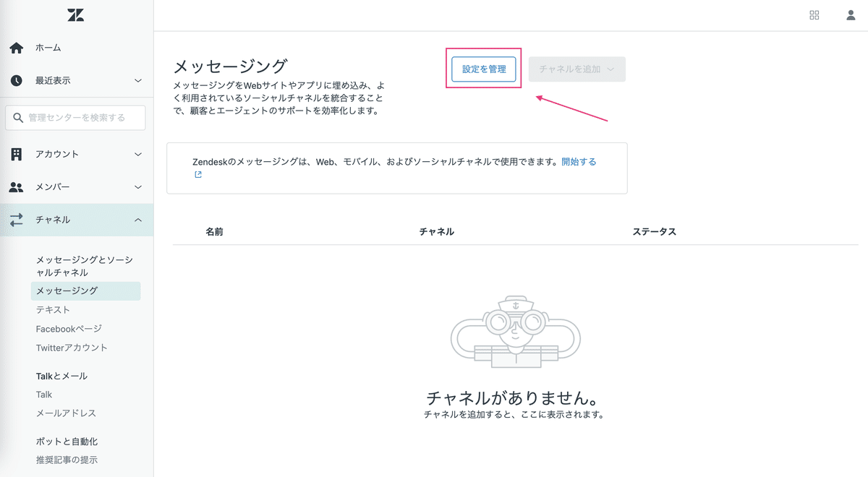Screen dimensions: 868x477
Task: Open メールアドレス in the sidebar
Action: (x=66, y=413)
